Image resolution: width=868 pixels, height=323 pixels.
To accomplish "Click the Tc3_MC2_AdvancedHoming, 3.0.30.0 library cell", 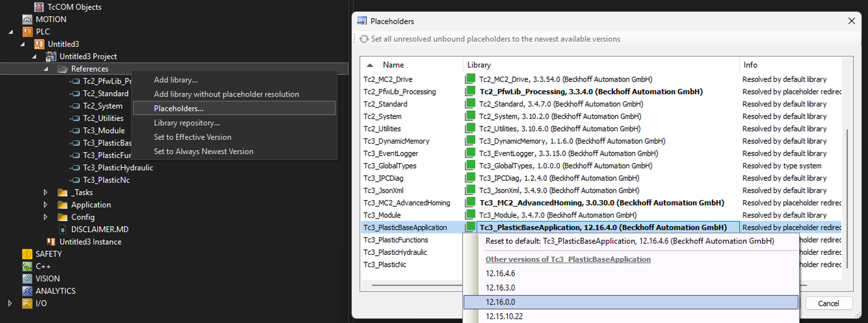I will pyautogui.click(x=601, y=202).
